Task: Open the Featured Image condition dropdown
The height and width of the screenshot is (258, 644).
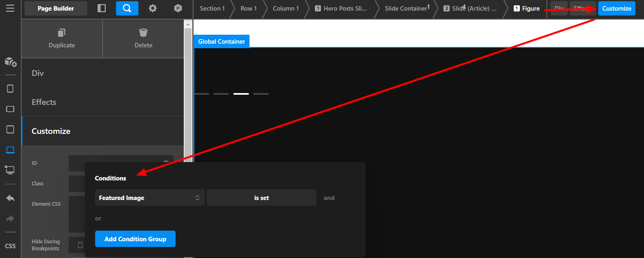Action: 149,198
